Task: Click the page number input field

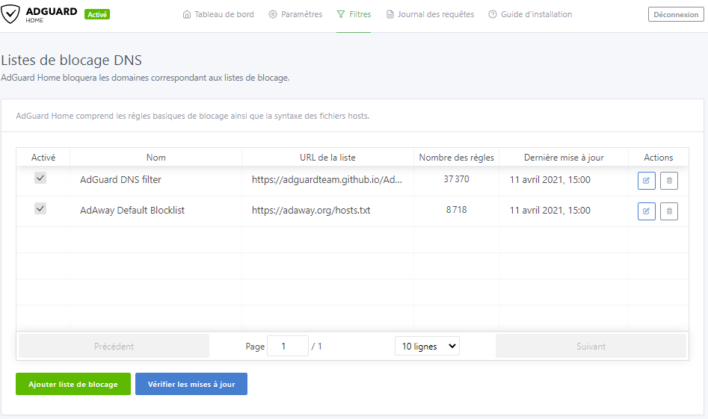Action: click(288, 346)
